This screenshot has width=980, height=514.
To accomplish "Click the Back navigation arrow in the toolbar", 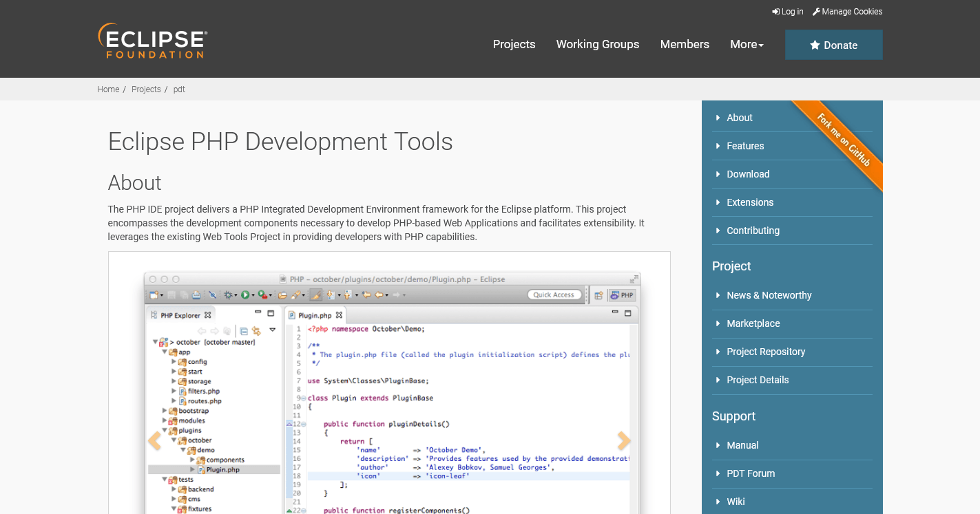I will click(x=379, y=295).
